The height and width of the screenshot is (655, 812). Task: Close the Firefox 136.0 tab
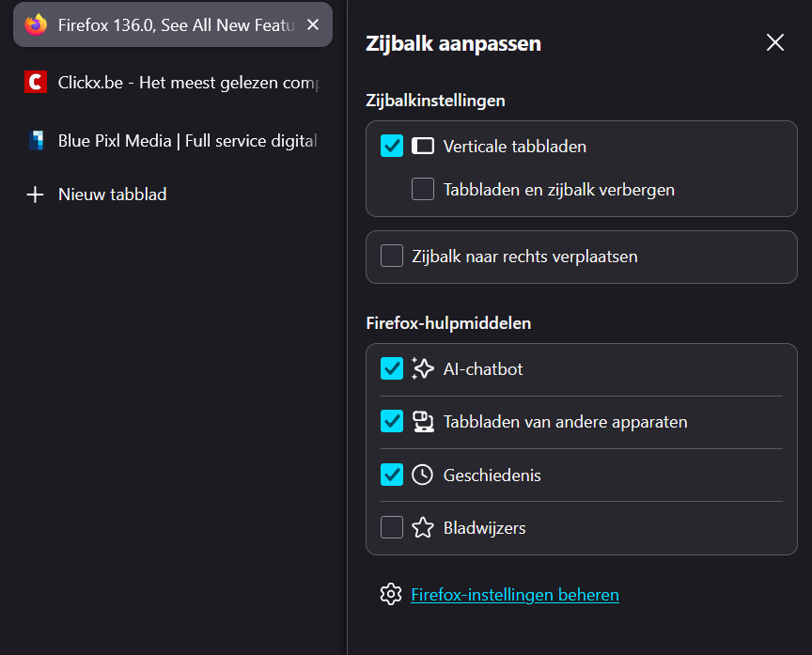click(x=312, y=24)
